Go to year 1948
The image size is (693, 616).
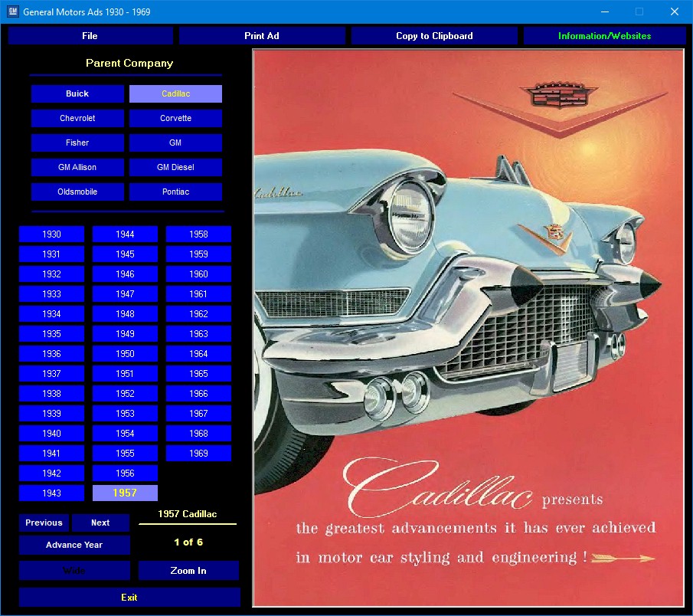click(x=125, y=314)
